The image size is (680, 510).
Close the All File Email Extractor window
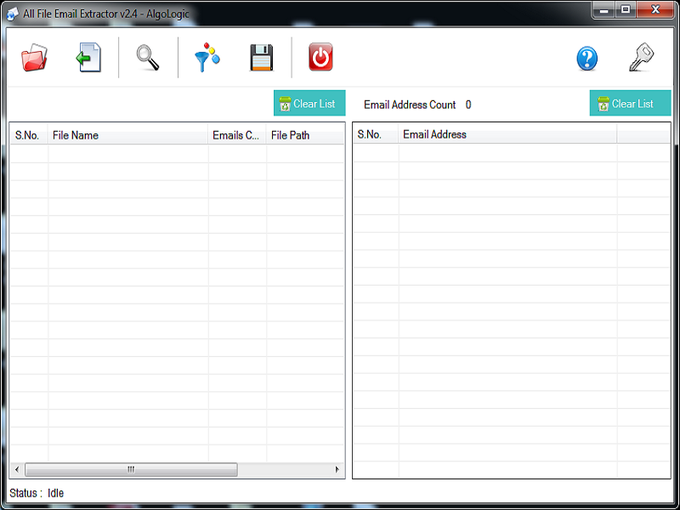(x=655, y=10)
